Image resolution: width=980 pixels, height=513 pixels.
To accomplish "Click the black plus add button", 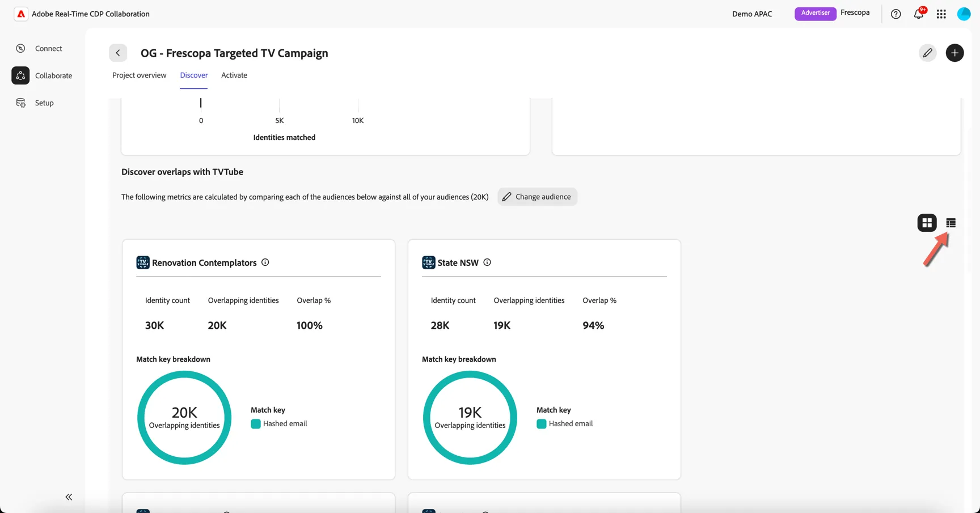I will 954,53.
